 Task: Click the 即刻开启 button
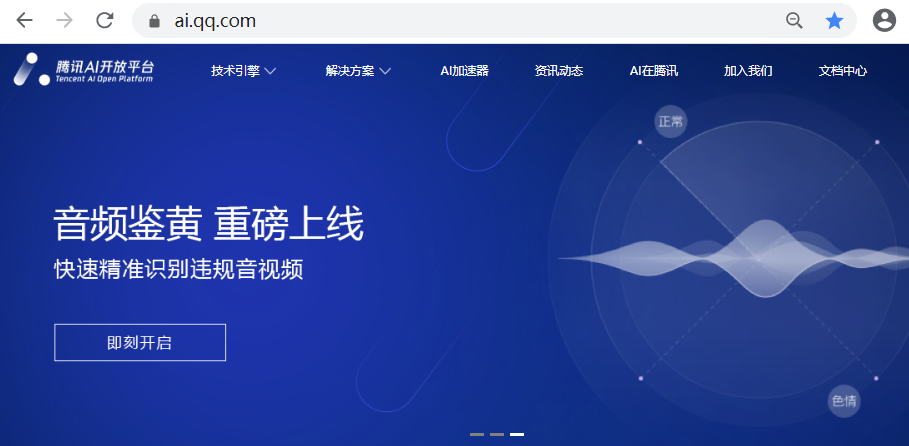(140, 343)
